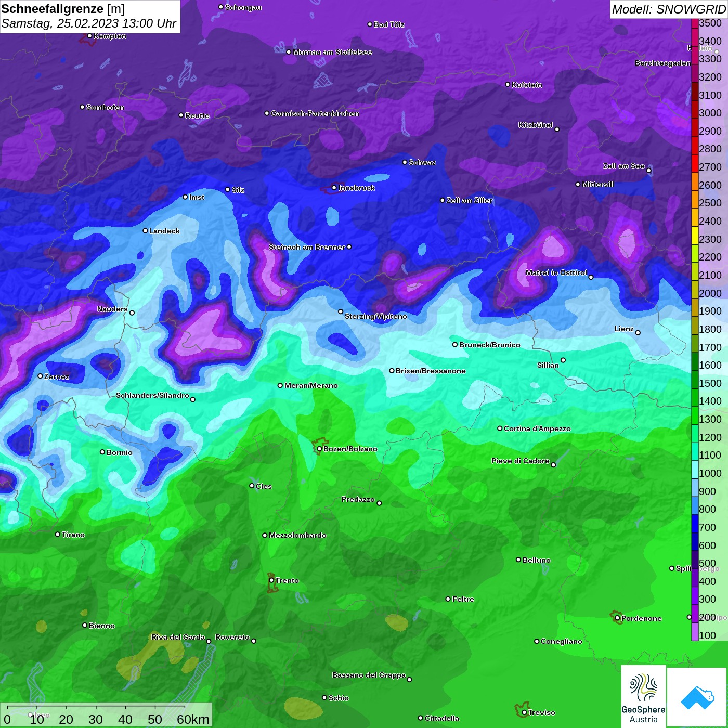The height and width of the screenshot is (728, 728).
Task: Click the date Samstag, 25.02.2023 13:00 Uhr
Action: pos(89,23)
